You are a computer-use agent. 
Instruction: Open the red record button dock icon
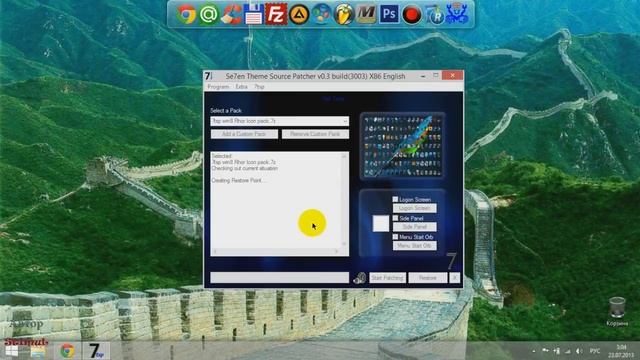[x=411, y=15]
